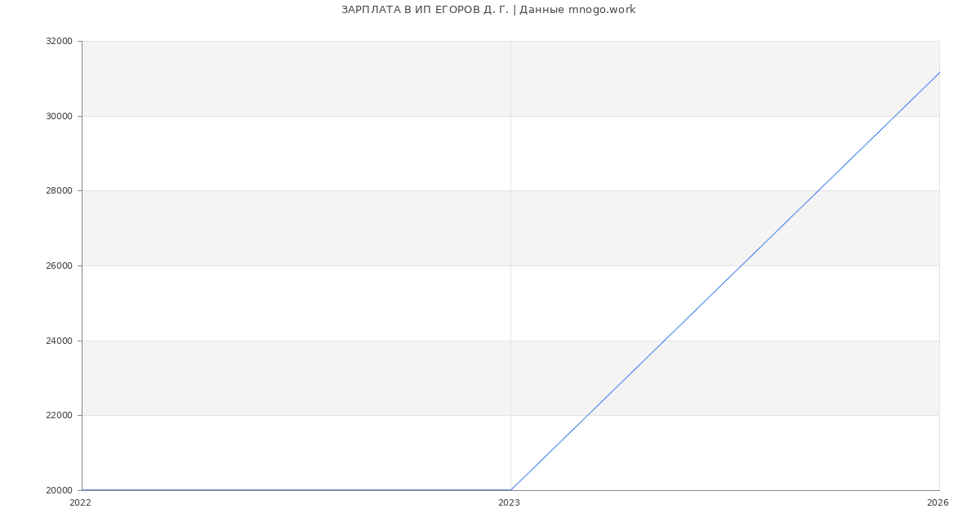Click the 22000 y-axis label
Screen dimensions: 980x531
(x=59, y=416)
